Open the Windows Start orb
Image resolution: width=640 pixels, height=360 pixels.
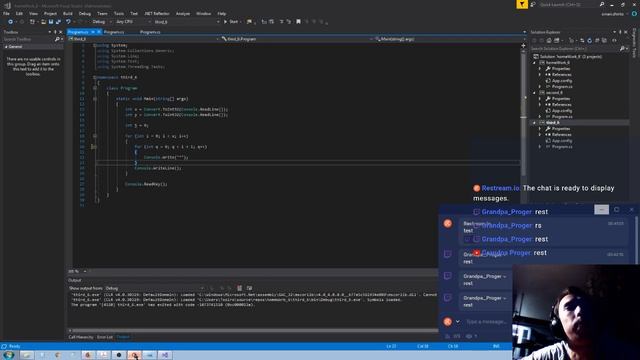tap(8, 355)
